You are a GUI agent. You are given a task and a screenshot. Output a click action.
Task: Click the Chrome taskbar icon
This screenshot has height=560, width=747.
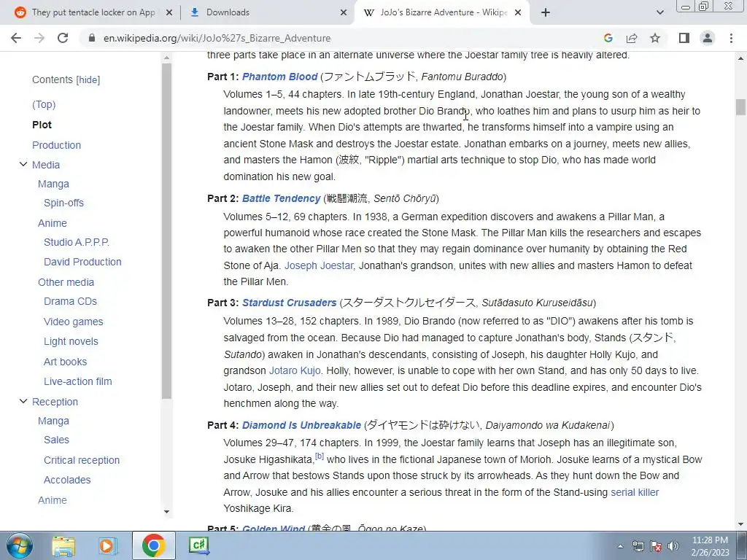(153, 545)
